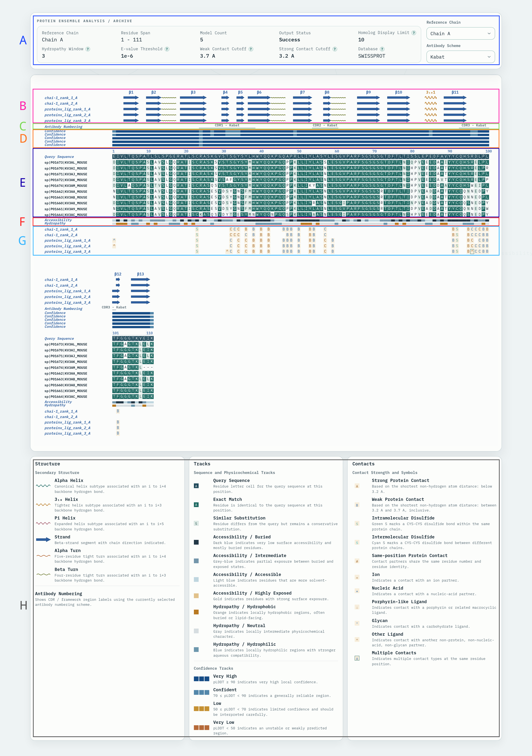Select the "β6" strand label

point(259,93)
